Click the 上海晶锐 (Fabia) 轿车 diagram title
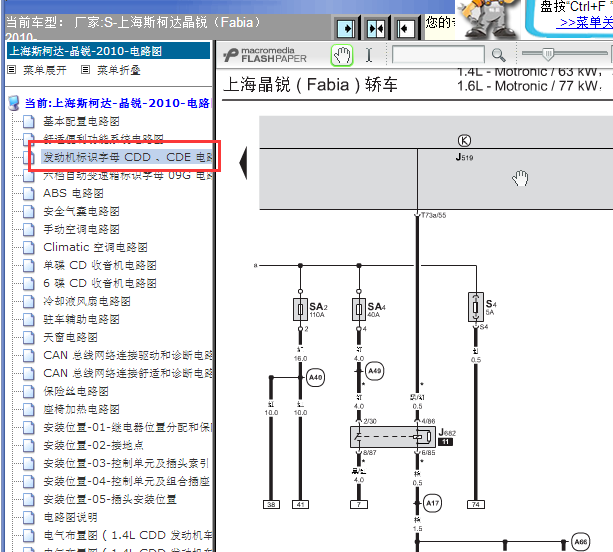 [x=310, y=85]
